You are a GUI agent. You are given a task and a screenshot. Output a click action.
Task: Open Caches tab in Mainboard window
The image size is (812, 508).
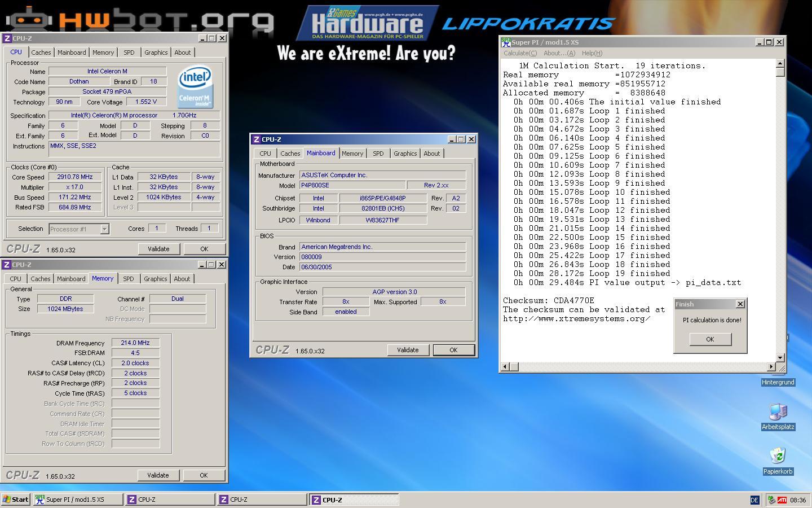pyautogui.click(x=290, y=154)
